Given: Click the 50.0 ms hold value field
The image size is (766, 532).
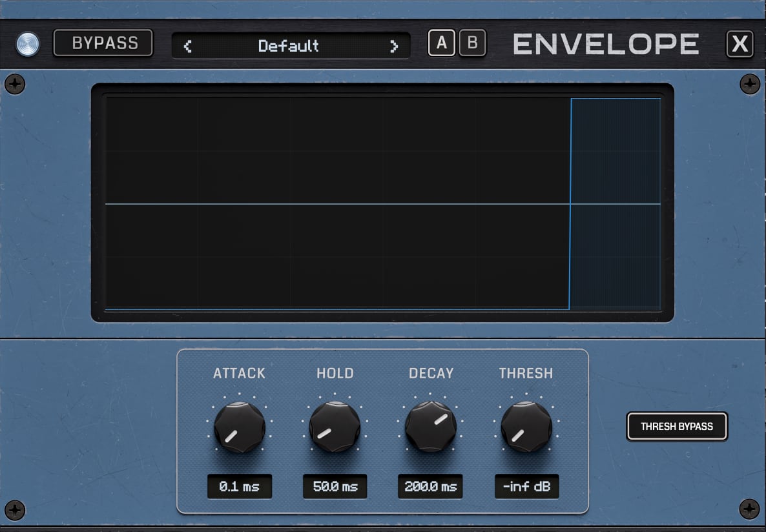Looking at the screenshot, I should tap(335, 487).
